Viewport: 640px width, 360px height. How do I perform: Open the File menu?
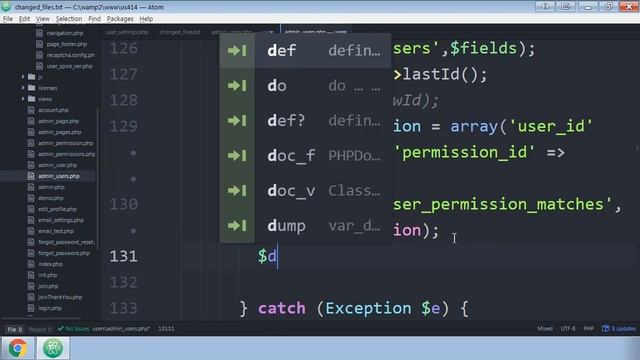[8, 19]
